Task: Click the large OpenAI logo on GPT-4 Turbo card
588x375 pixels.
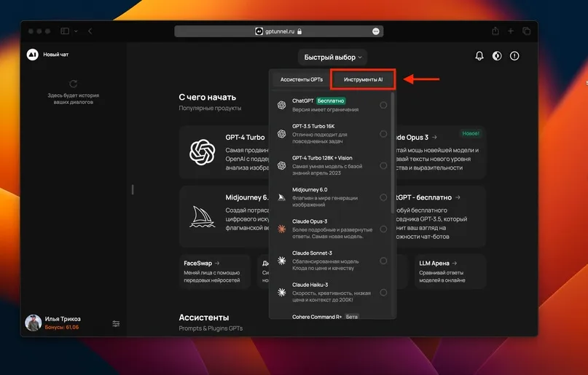Action: 202,152
